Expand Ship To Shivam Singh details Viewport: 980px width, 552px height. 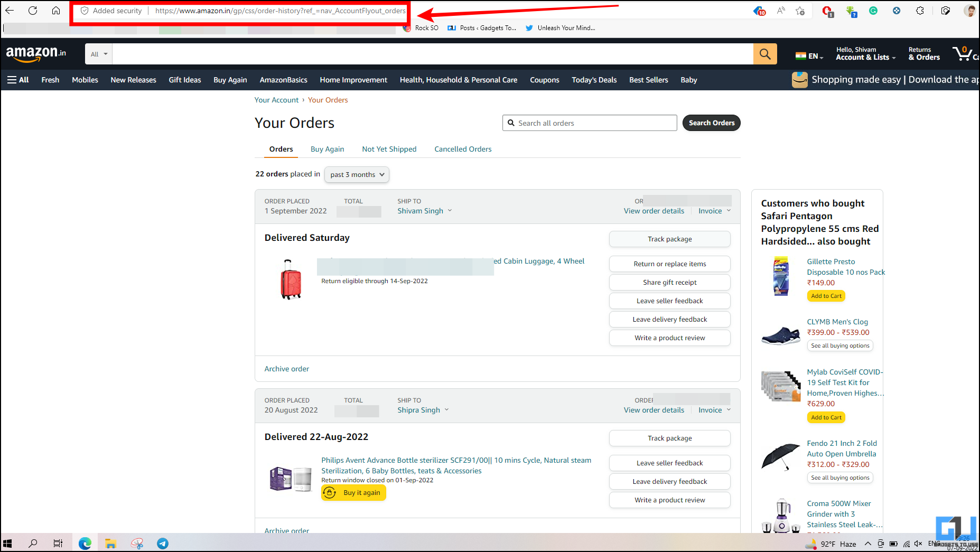425,211
